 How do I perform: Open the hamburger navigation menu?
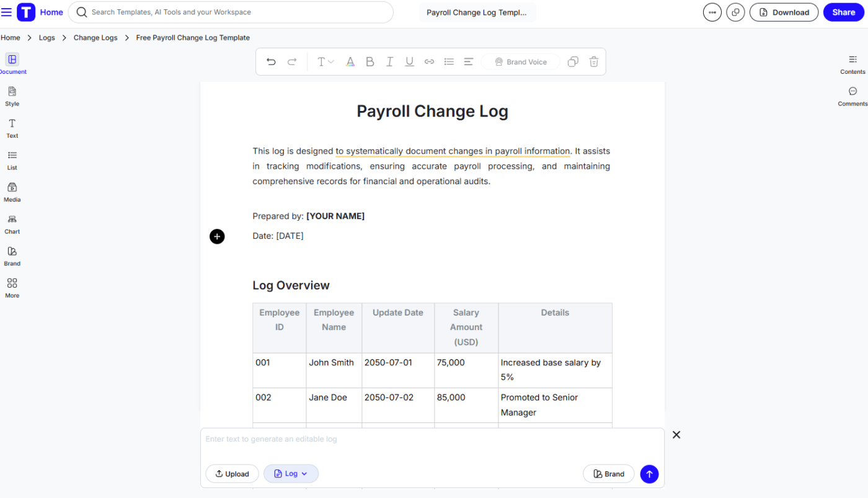coord(7,12)
